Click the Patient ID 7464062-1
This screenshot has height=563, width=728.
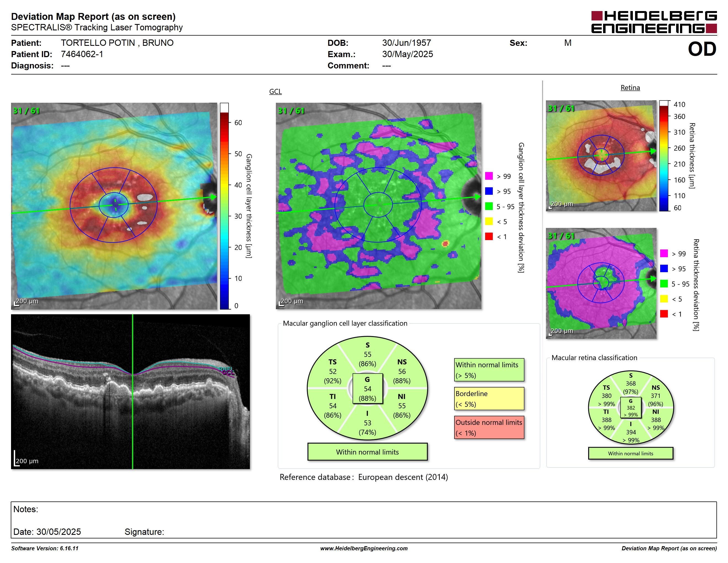coord(82,54)
